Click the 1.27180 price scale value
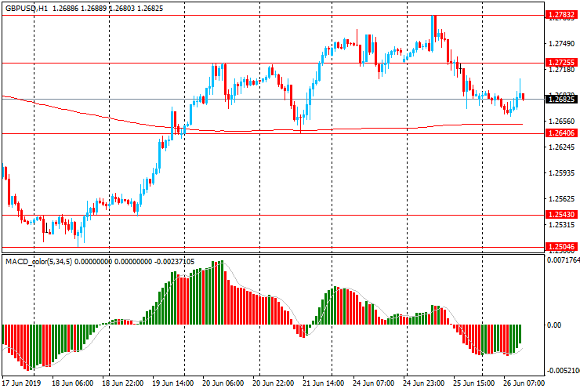Screen dimensions: 580x392 pyautogui.click(x=561, y=70)
